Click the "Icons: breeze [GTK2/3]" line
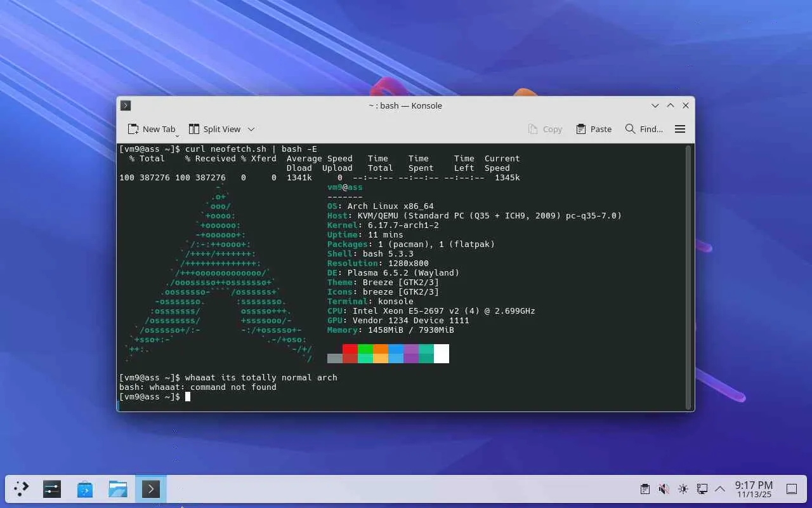 [x=383, y=292]
